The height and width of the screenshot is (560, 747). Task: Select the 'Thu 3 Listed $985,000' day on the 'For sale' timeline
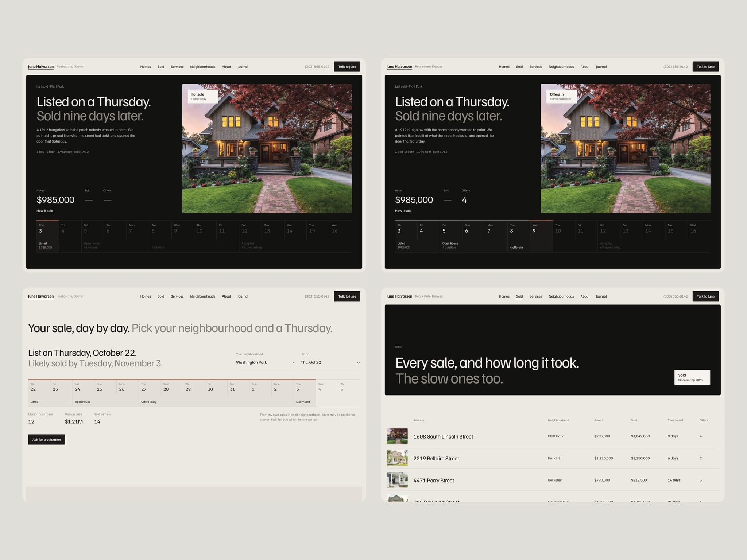(x=48, y=236)
